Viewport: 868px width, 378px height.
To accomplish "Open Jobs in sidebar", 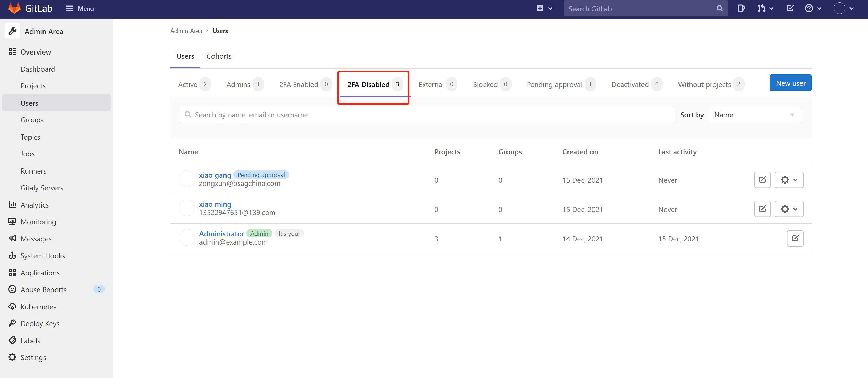I will click(x=27, y=154).
